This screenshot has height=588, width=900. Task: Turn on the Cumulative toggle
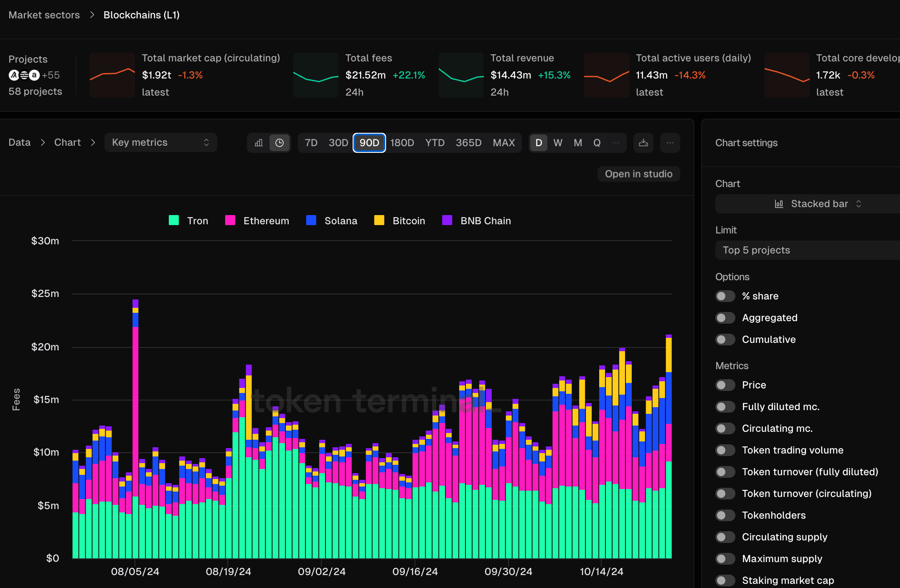pyautogui.click(x=725, y=340)
